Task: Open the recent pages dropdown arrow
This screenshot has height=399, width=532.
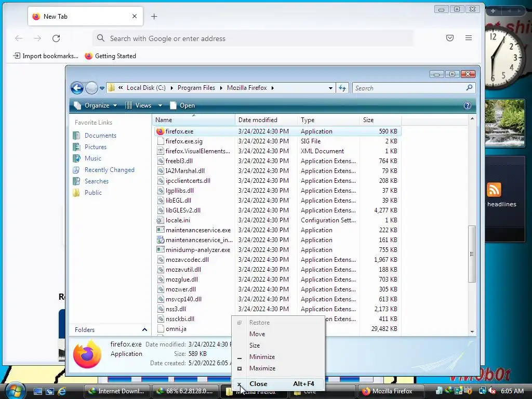Action: (102, 88)
